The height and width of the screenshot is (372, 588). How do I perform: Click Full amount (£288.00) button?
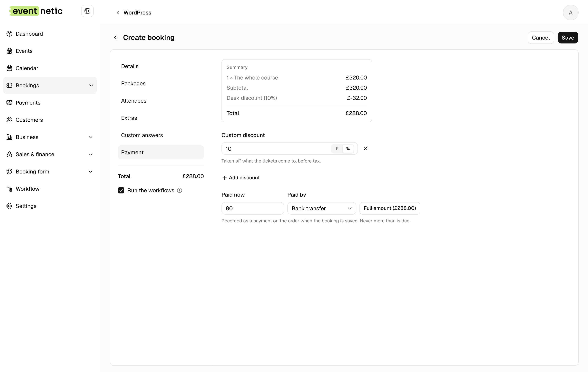coord(390,208)
